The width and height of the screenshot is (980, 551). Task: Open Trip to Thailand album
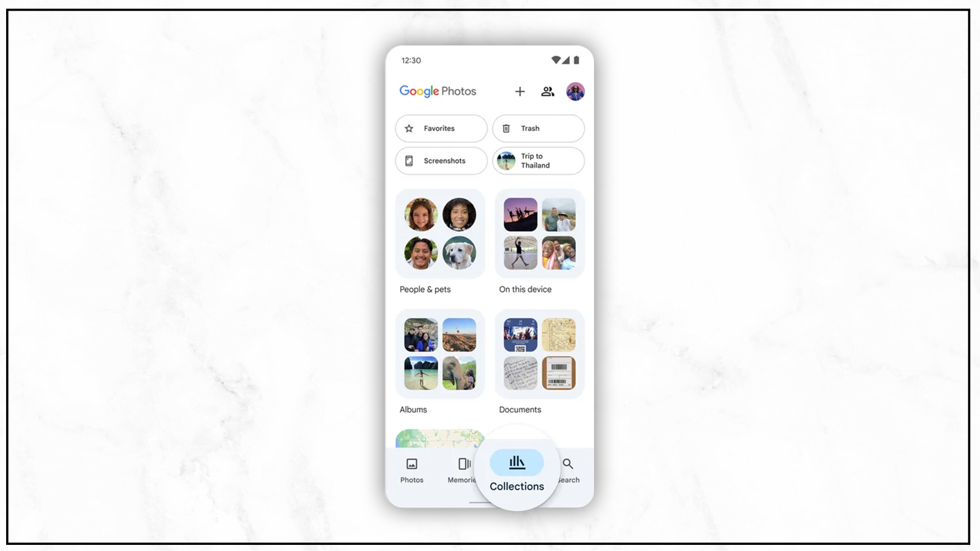tap(538, 160)
